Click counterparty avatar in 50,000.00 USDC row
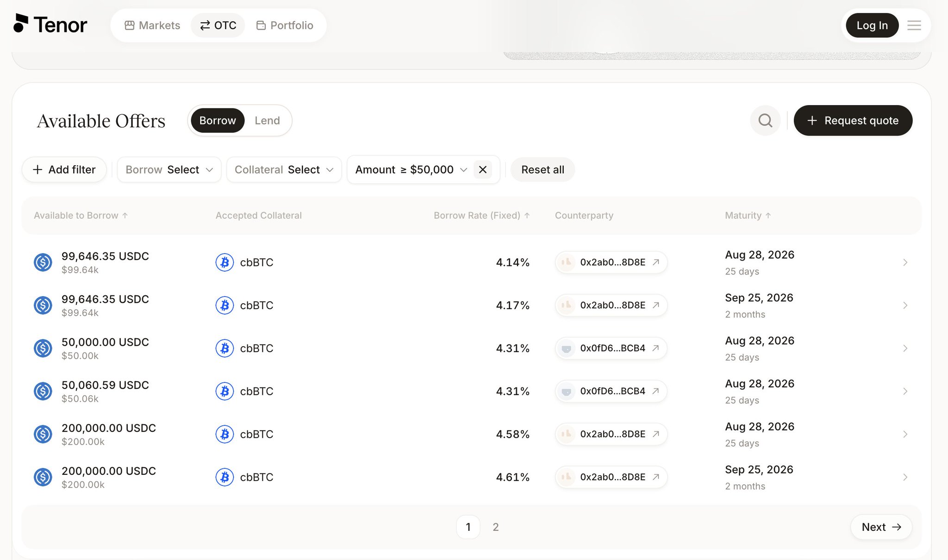948x560 pixels. click(x=566, y=348)
